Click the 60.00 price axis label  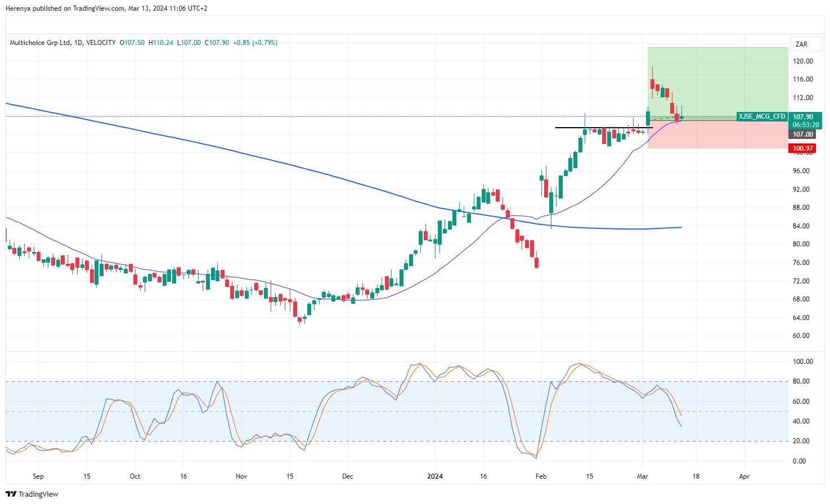pos(801,336)
